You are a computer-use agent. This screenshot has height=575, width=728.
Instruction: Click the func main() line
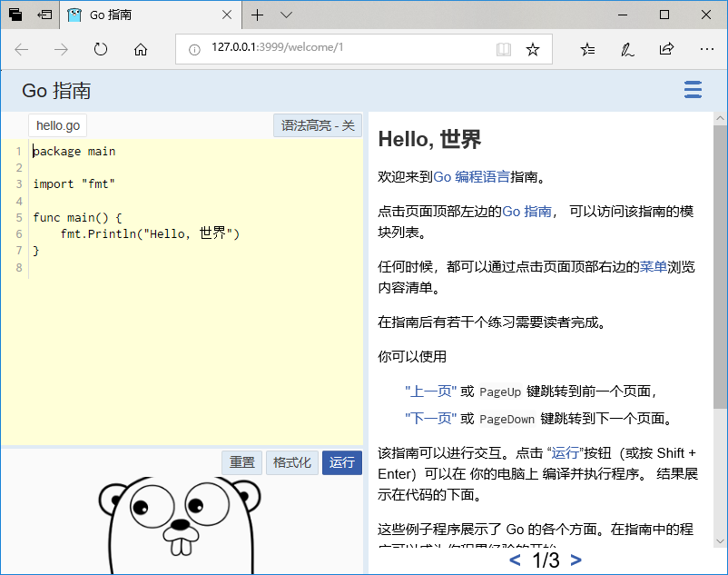coord(77,217)
